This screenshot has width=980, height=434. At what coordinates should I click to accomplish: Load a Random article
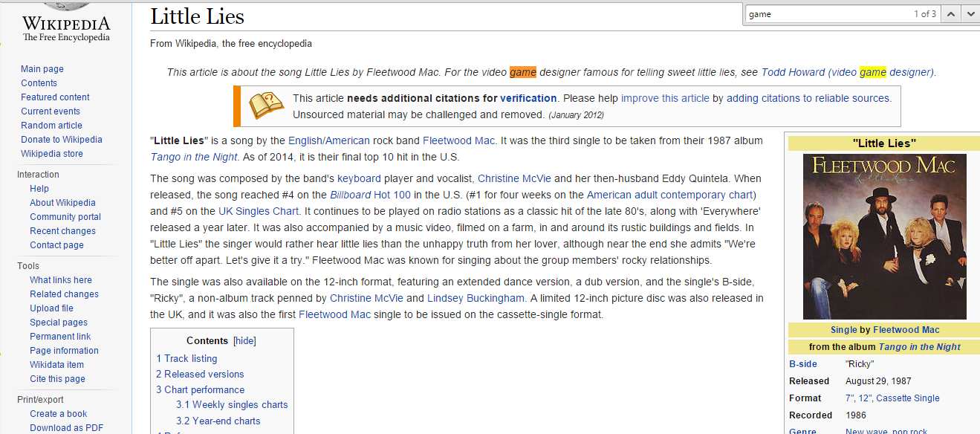click(51, 126)
